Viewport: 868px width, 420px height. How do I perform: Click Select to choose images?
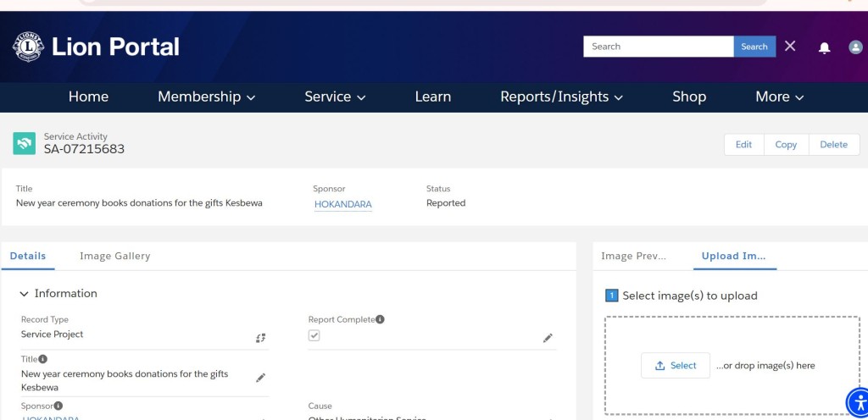pyautogui.click(x=676, y=365)
